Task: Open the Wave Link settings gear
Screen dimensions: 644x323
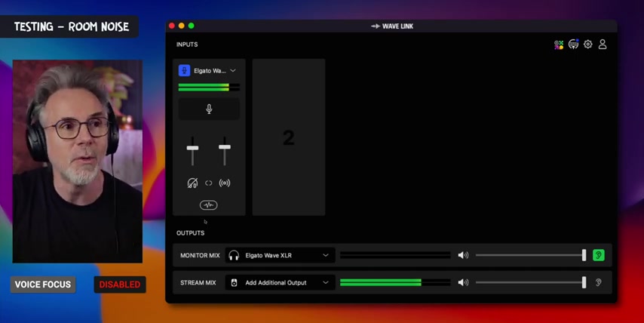Action: coord(587,45)
